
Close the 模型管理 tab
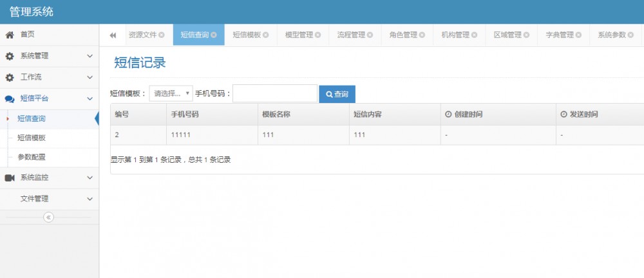318,35
